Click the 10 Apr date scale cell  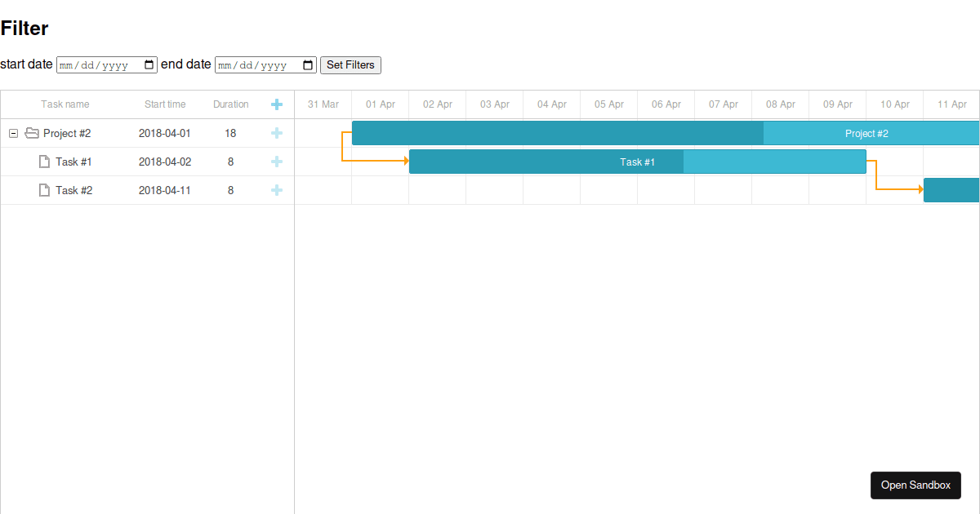tap(895, 104)
